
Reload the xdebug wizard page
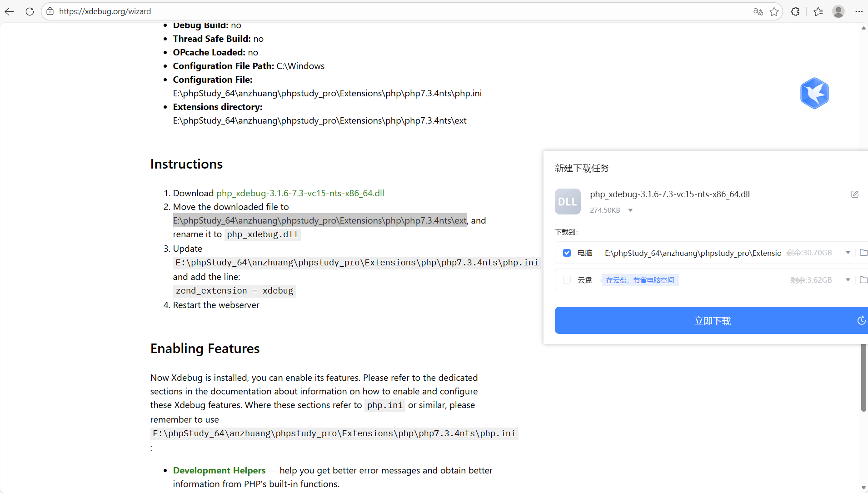coord(30,11)
